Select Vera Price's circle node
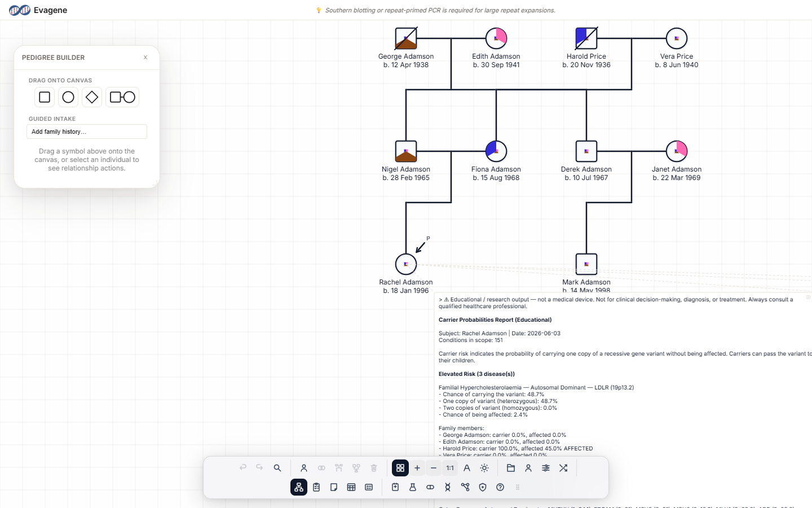Viewport: 812px width, 508px height. coord(677,38)
